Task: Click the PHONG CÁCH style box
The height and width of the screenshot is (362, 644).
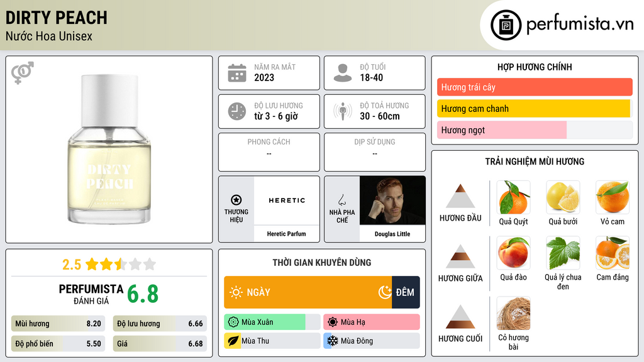Action: click(x=269, y=152)
